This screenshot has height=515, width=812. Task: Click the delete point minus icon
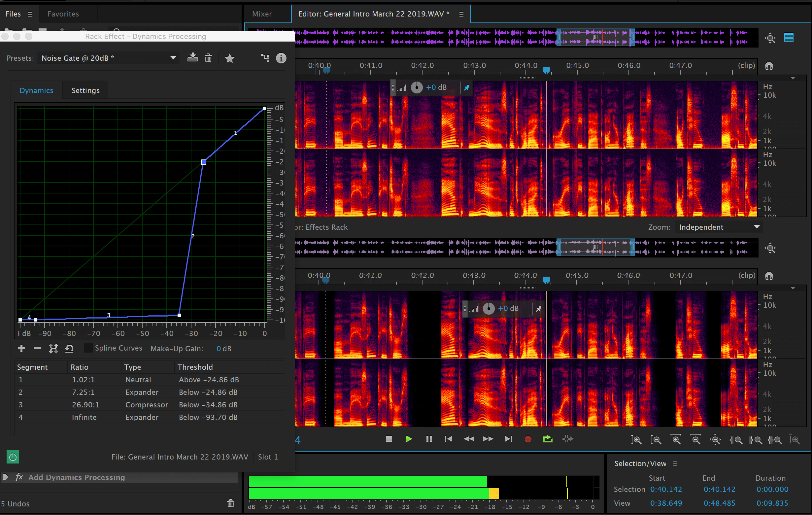pos(37,348)
